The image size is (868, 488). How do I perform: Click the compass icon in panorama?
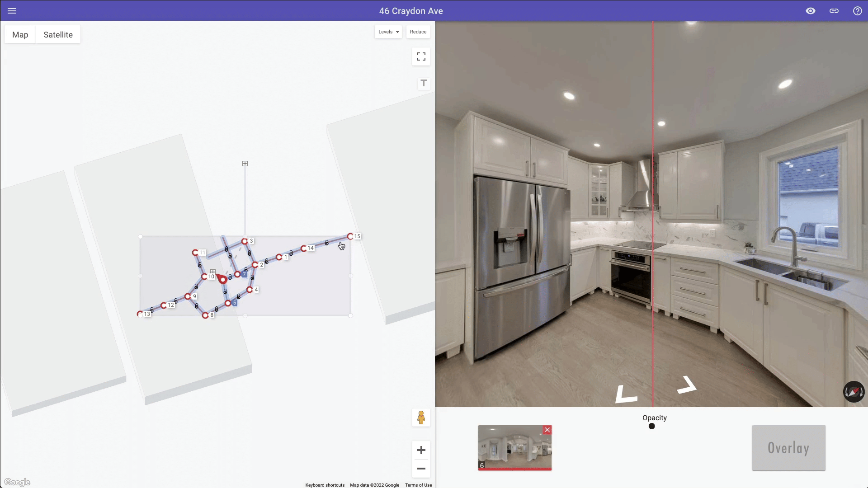tap(854, 392)
